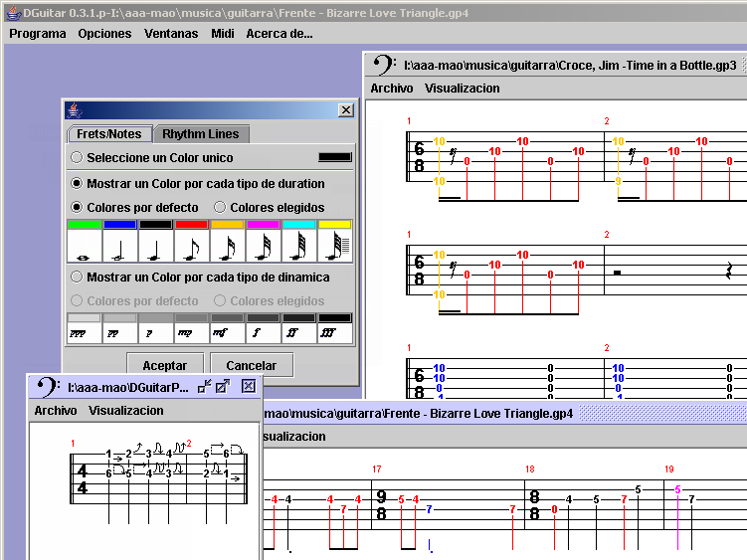Click the Java icon on dialog title bar
747x560 pixels.
coord(74,110)
